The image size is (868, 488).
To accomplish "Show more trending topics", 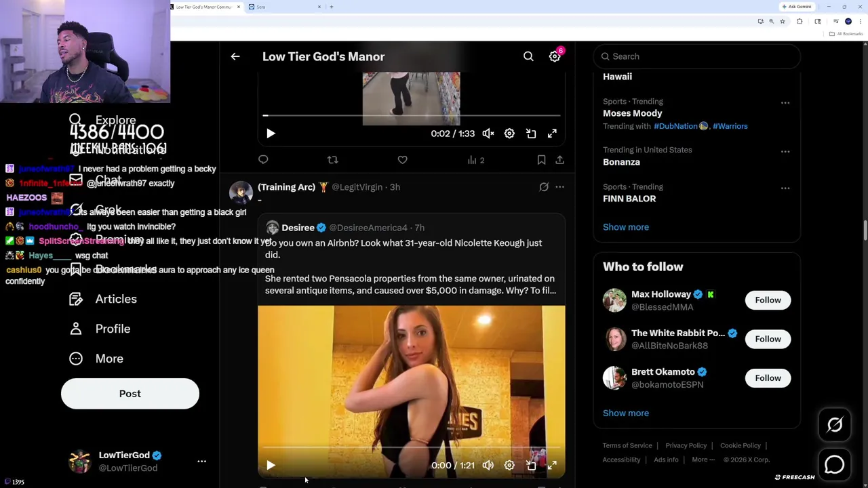I will tap(626, 227).
